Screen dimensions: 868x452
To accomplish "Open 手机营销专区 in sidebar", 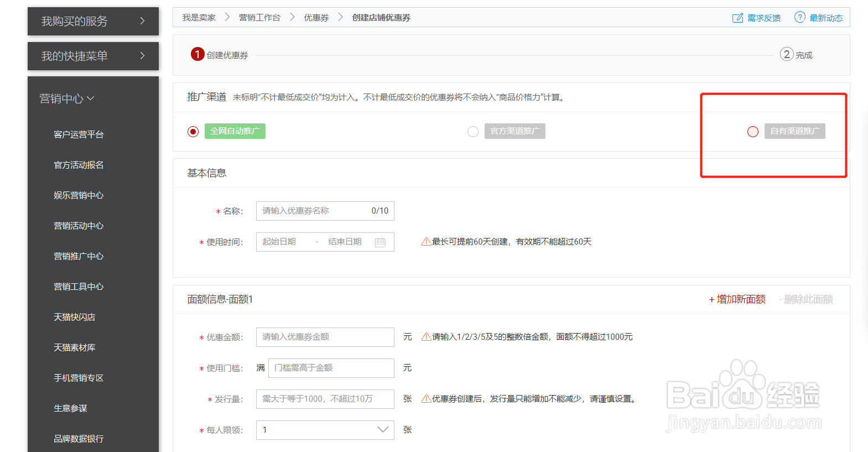I will 79,378.
